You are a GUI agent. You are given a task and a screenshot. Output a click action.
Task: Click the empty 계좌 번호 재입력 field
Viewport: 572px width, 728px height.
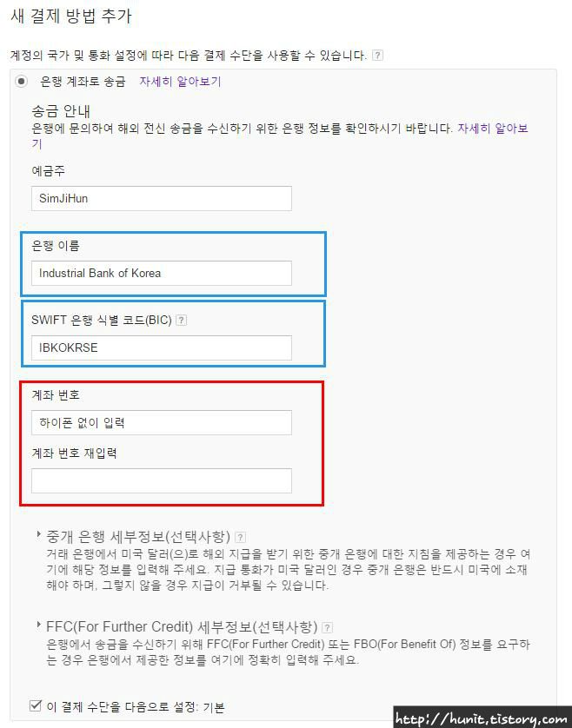tap(162, 480)
